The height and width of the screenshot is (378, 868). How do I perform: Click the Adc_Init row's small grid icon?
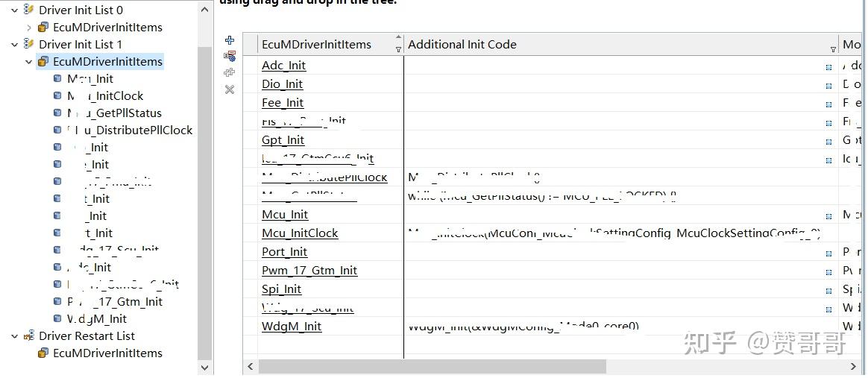coord(828,66)
